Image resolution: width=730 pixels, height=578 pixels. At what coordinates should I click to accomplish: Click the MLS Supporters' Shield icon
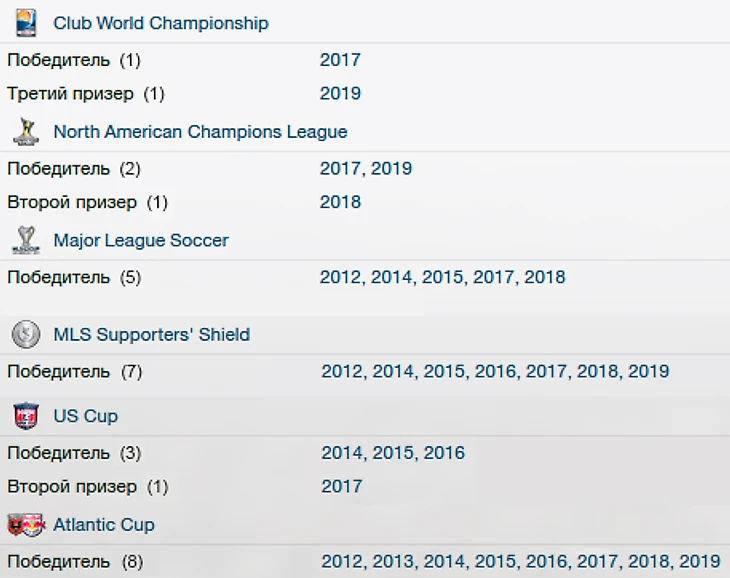[x=26, y=334]
